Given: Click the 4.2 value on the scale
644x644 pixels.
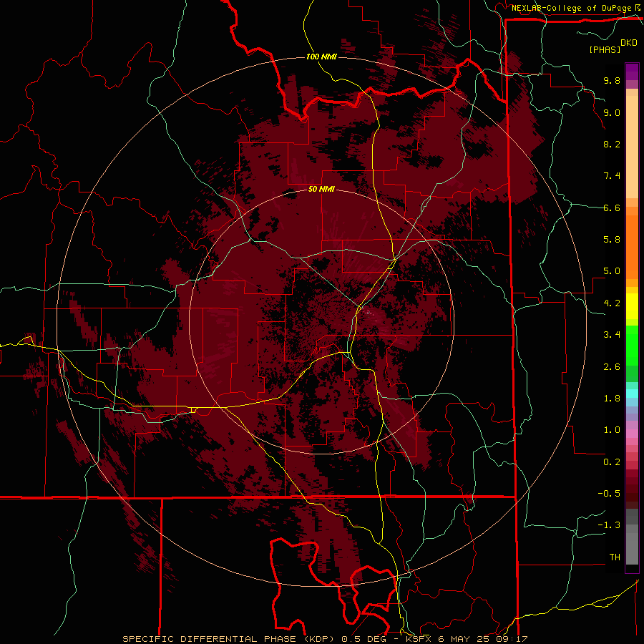Looking at the screenshot, I should pyautogui.click(x=612, y=303).
